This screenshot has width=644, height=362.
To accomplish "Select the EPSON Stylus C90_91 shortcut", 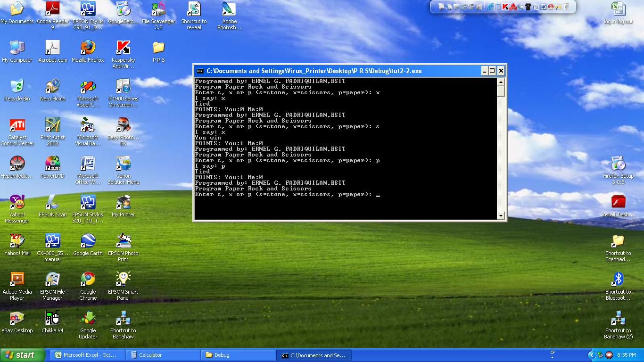I will pos(88,16).
